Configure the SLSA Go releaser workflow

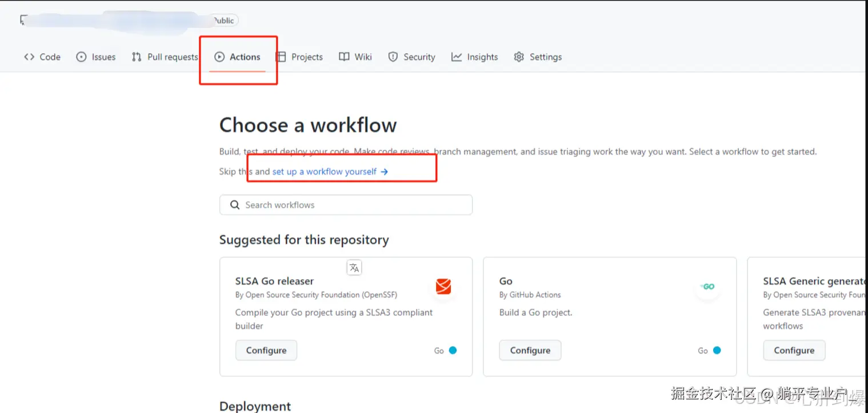coord(266,350)
